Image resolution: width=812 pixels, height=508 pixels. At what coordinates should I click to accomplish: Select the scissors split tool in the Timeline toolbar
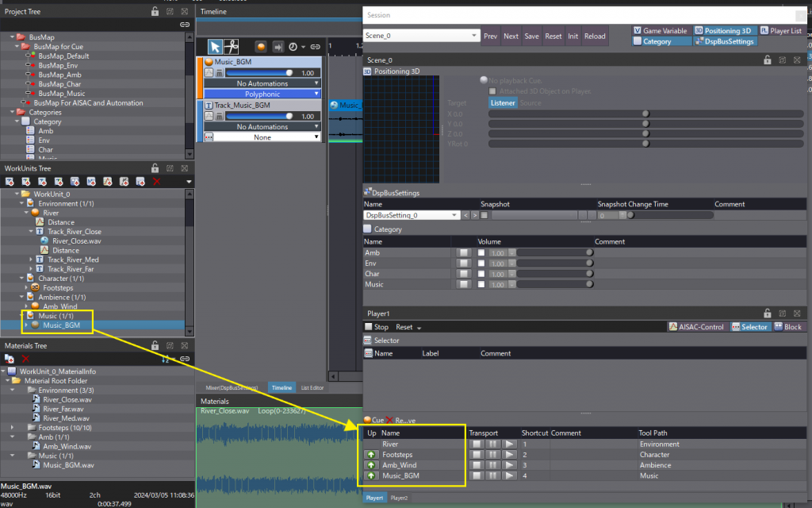231,48
